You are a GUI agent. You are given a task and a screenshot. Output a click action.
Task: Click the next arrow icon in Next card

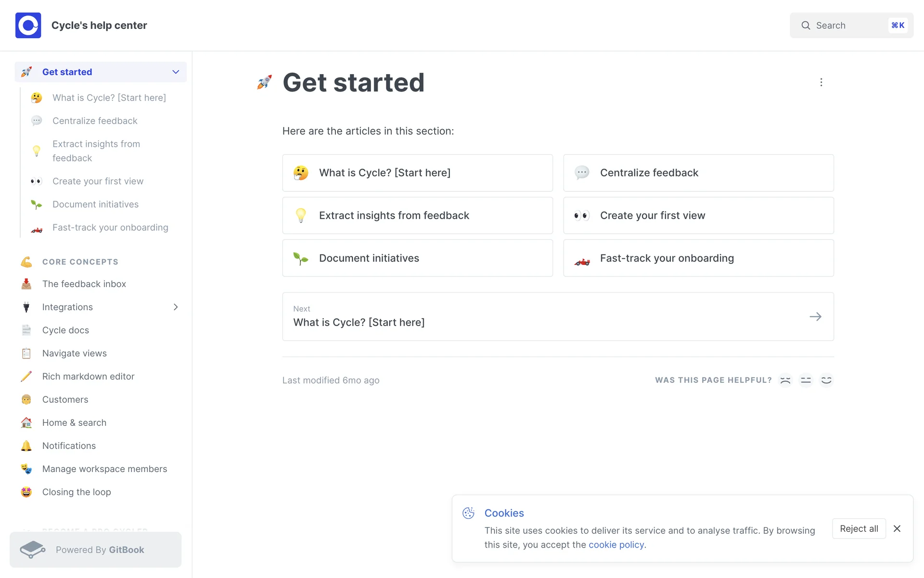point(815,316)
